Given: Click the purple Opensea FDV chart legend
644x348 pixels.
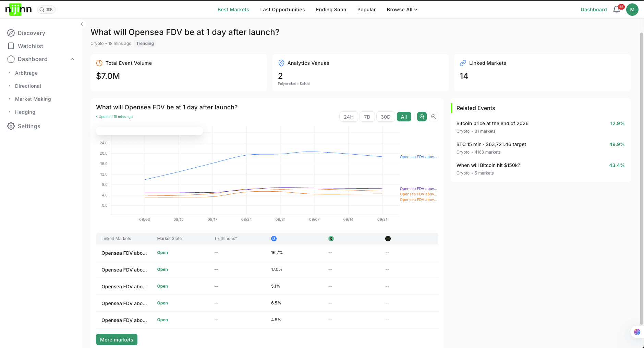Looking at the screenshot, I should 418,189.
